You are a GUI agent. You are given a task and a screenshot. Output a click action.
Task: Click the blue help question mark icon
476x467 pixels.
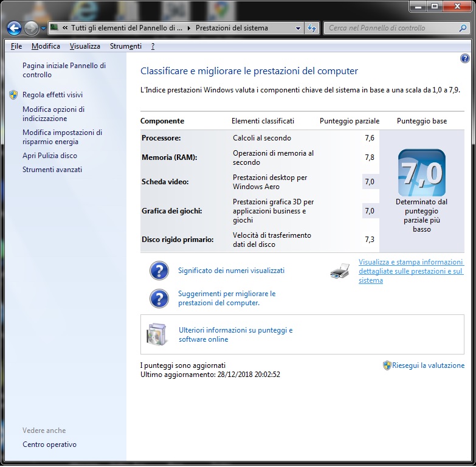(464, 58)
